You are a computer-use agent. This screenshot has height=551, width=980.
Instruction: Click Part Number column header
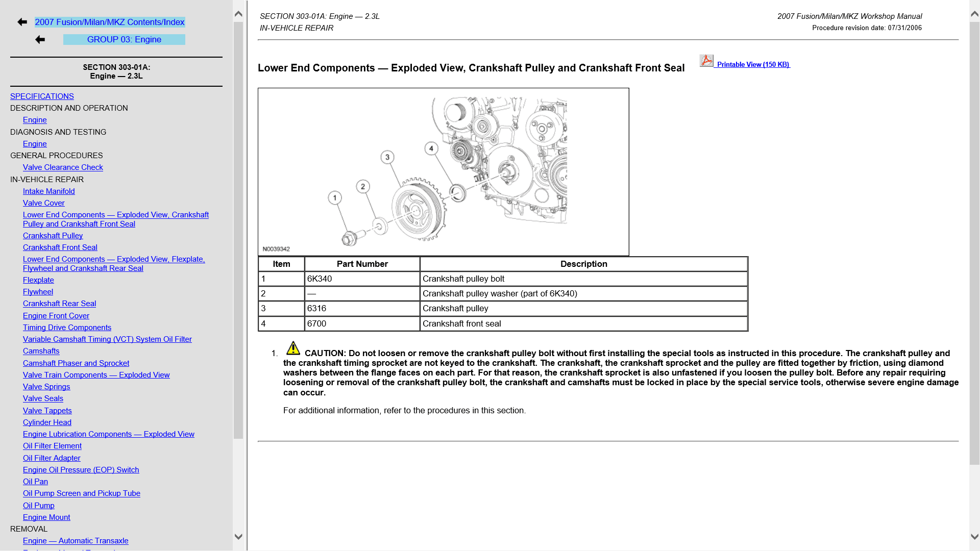click(362, 264)
